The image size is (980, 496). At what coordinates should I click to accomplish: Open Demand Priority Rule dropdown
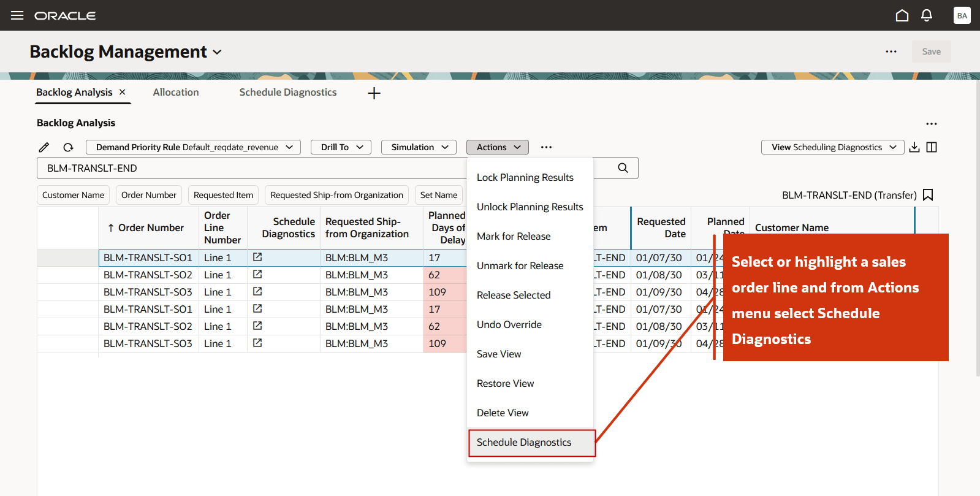click(193, 147)
